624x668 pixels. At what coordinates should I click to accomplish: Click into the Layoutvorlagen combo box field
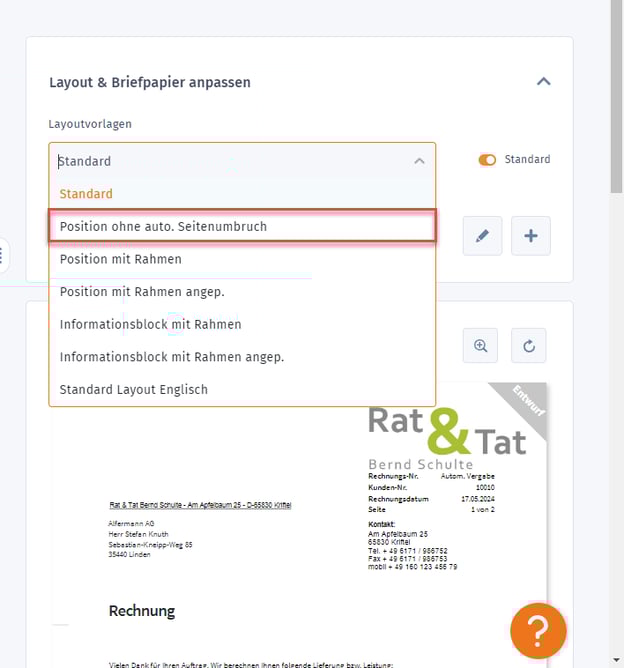[x=230, y=161]
